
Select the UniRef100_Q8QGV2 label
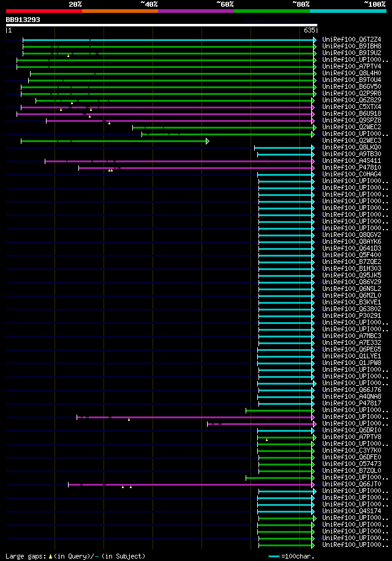click(x=352, y=235)
